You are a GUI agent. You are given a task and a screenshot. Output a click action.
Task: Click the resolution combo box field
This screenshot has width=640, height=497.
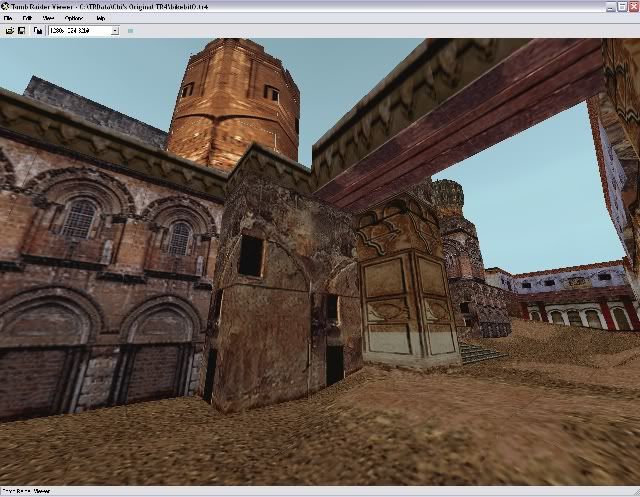[x=84, y=31]
